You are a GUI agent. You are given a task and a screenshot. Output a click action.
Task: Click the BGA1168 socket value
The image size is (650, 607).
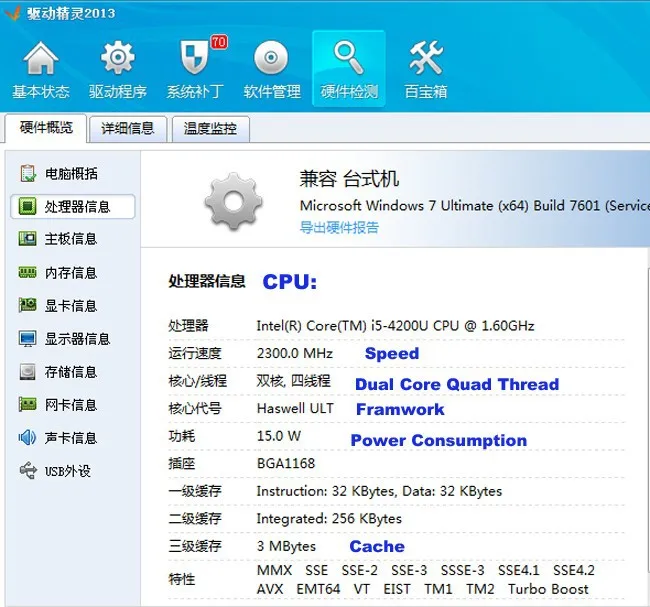[x=286, y=463]
